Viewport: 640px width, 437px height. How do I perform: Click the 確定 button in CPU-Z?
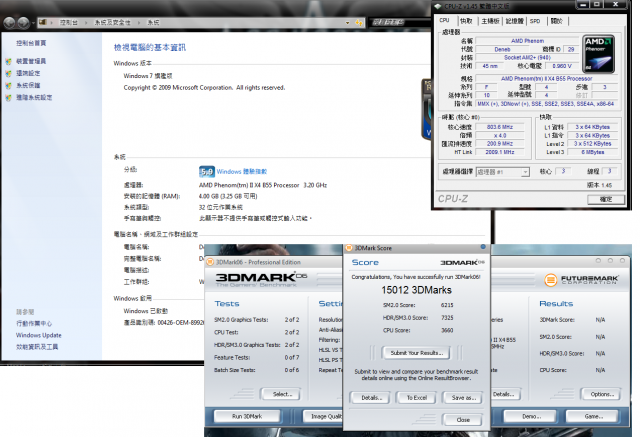606,199
